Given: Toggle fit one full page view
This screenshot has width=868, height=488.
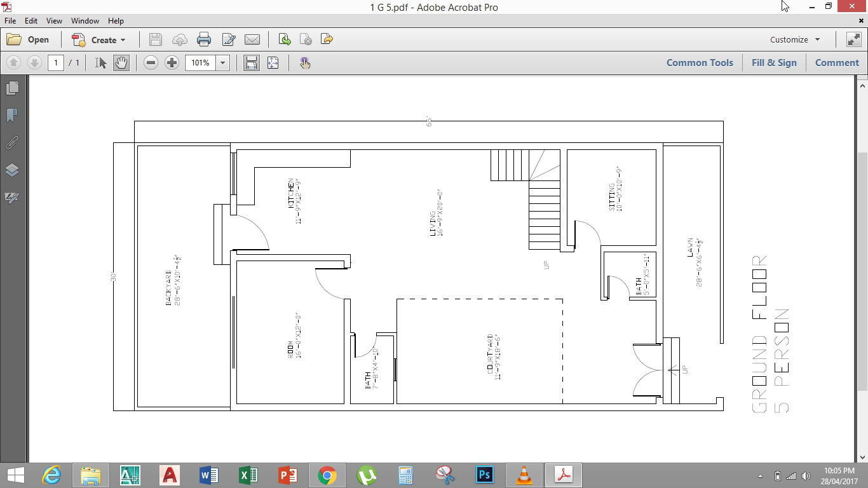Looking at the screenshot, I should (x=273, y=63).
